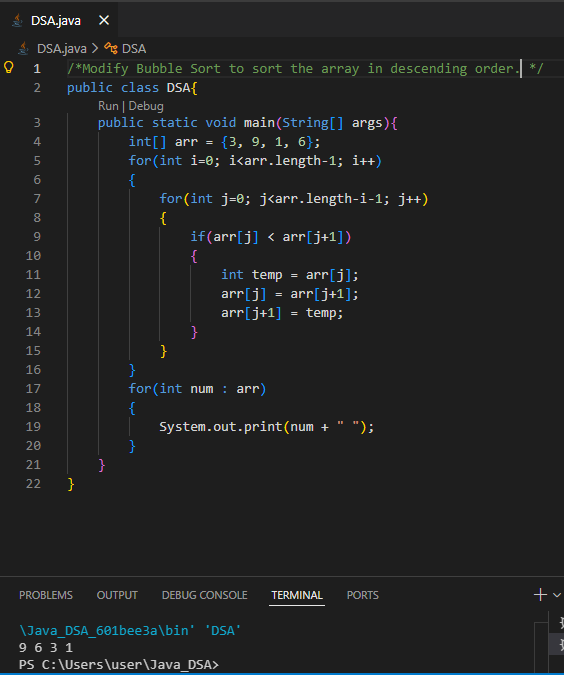Click the 'public class DSA{' declaration
This screenshot has width=564, height=675.
pos(132,88)
